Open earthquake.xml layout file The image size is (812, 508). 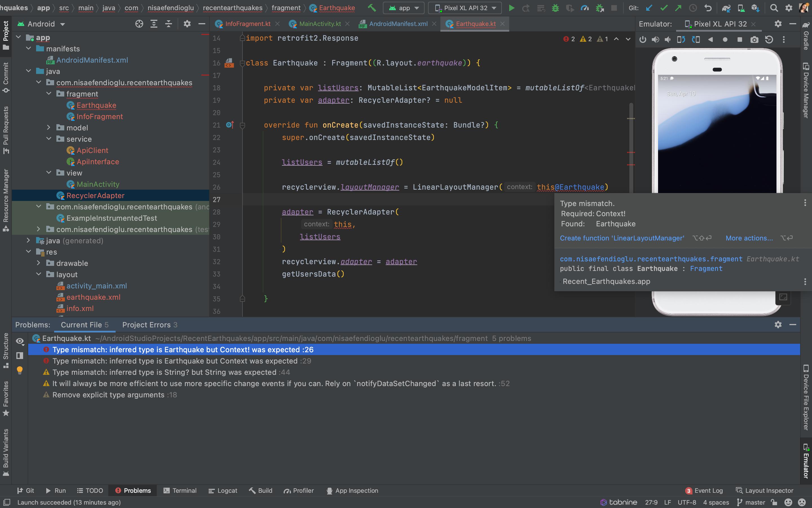pyautogui.click(x=93, y=297)
